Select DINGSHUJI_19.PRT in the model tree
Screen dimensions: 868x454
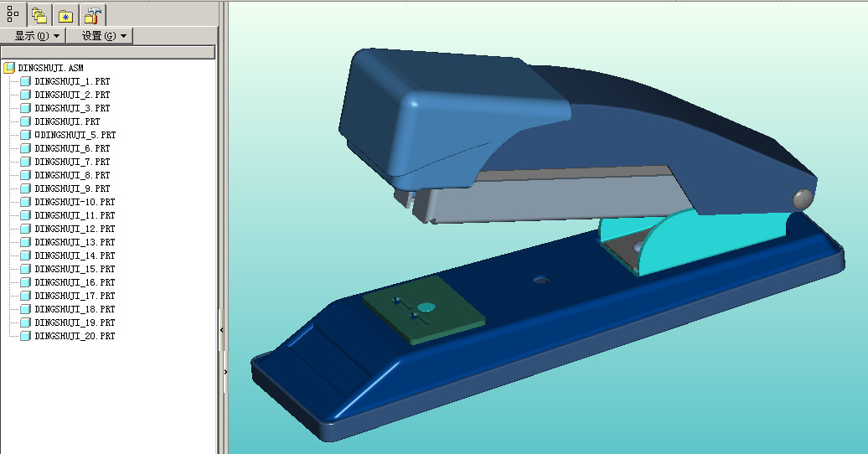click(75, 322)
